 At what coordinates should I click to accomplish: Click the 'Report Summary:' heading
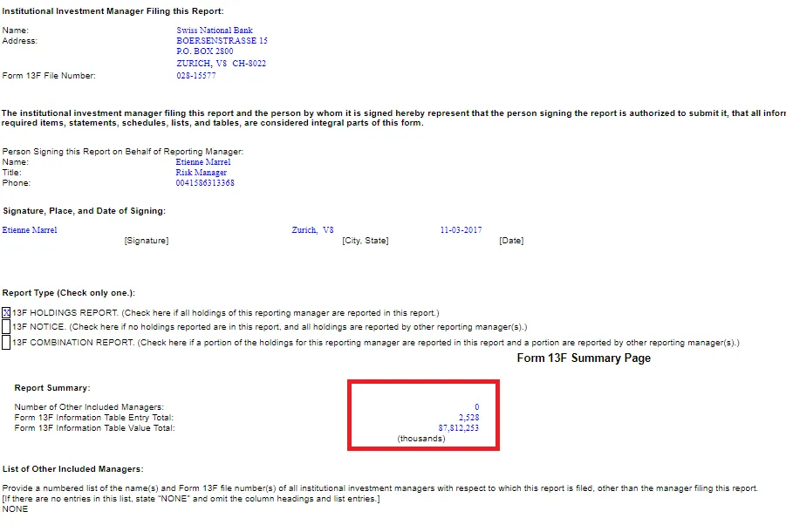(x=52, y=388)
